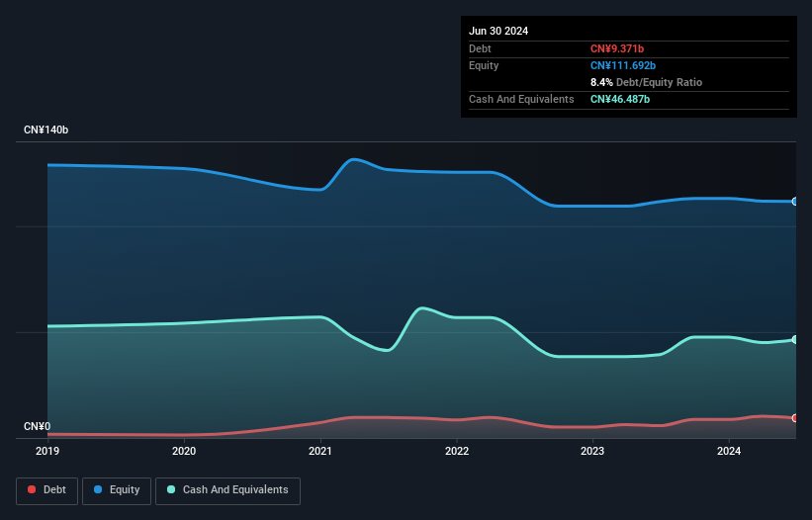Toggle Cash And Equivalents legend button

227,490
